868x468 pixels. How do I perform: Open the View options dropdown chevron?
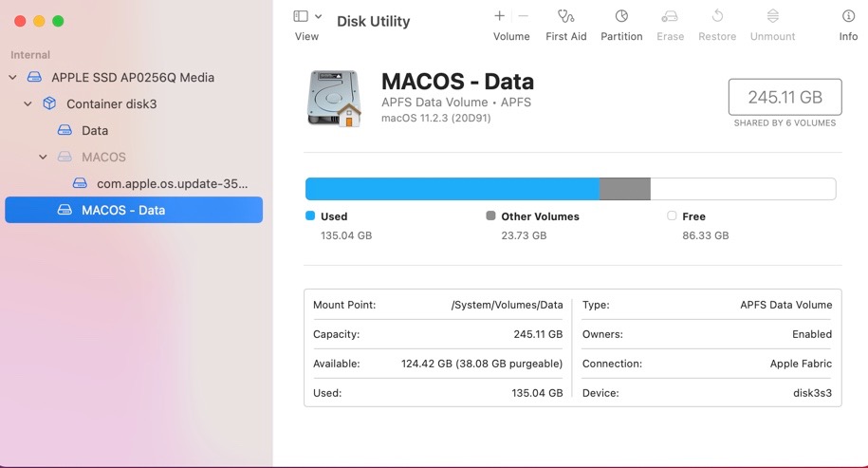coord(319,16)
